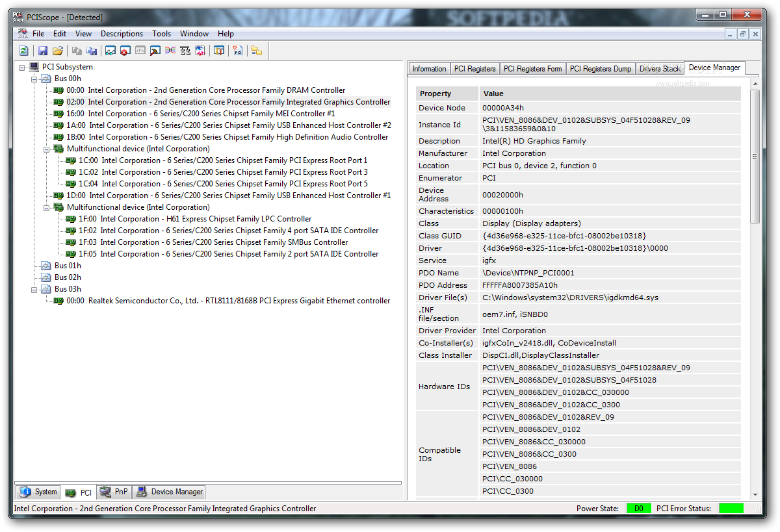This screenshot has width=780, height=532.
Task: Click the green PCI Error Status indicator
Action: [731, 509]
